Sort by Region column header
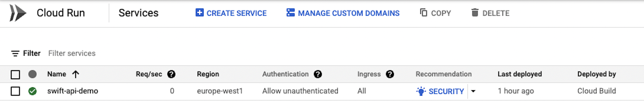 coord(208,74)
